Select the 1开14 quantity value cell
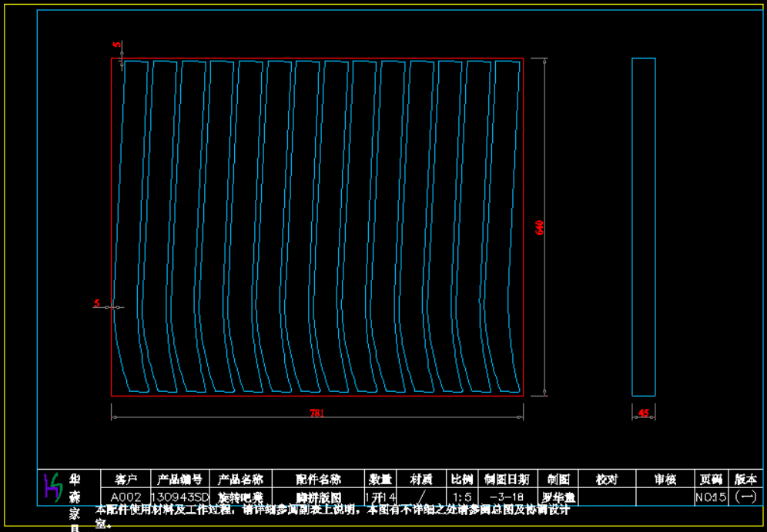 click(x=380, y=497)
